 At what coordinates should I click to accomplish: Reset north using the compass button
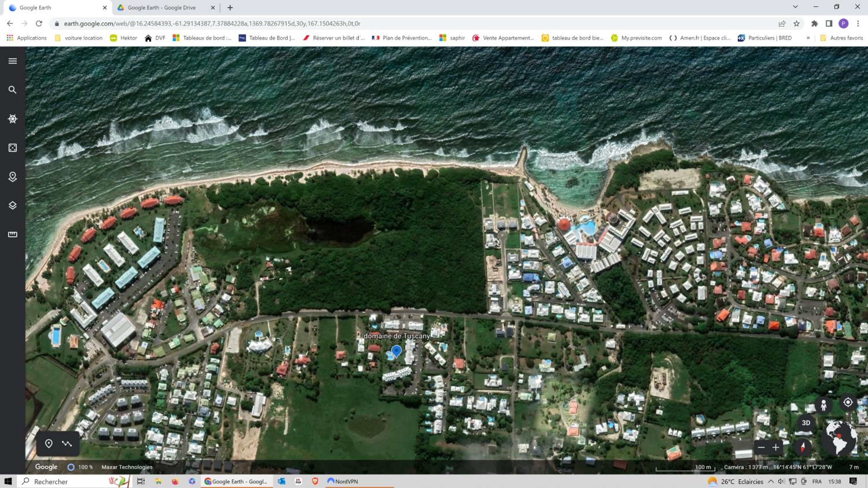(x=803, y=447)
